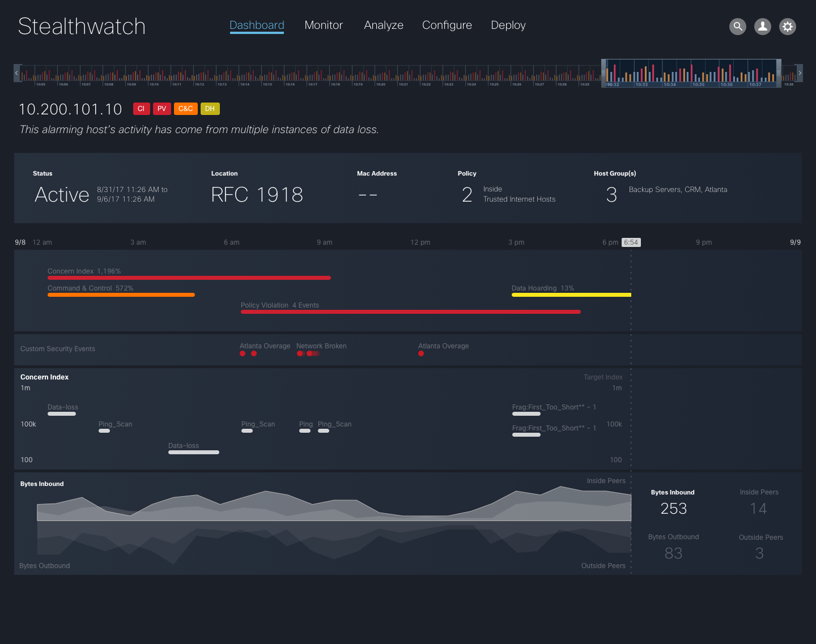Open the user profile icon
The width and height of the screenshot is (816, 644).
[763, 27]
